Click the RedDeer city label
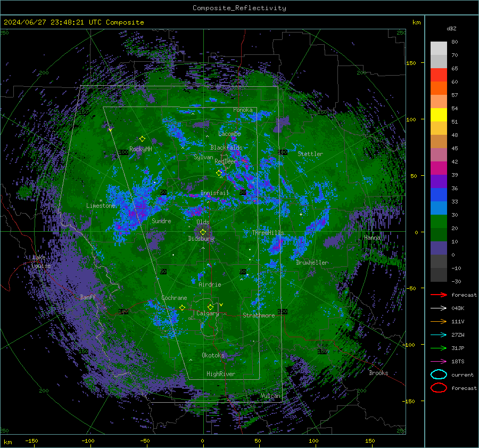 [x=226, y=161]
